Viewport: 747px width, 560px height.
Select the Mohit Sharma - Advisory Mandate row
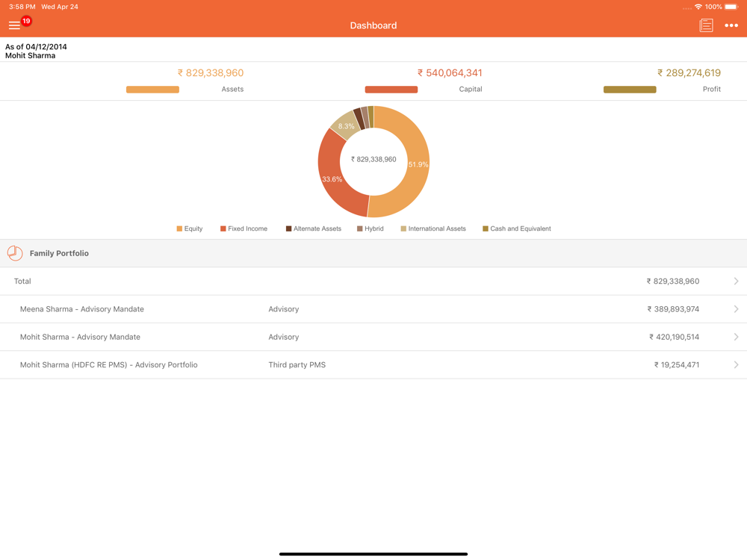(x=373, y=337)
